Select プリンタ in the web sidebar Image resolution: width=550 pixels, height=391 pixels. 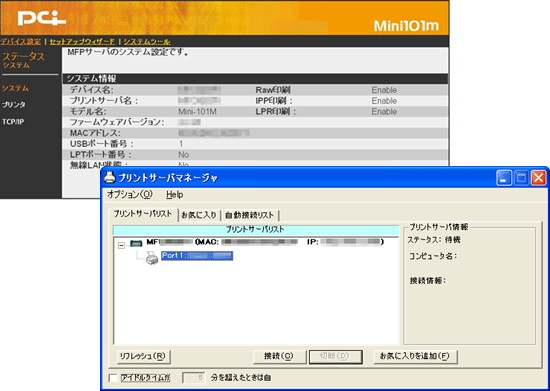point(14,105)
